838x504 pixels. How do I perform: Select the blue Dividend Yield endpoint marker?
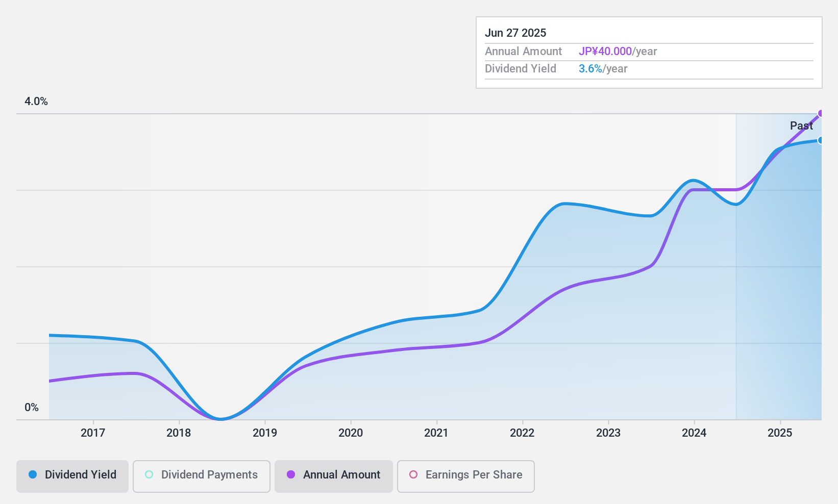[x=821, y=140]
